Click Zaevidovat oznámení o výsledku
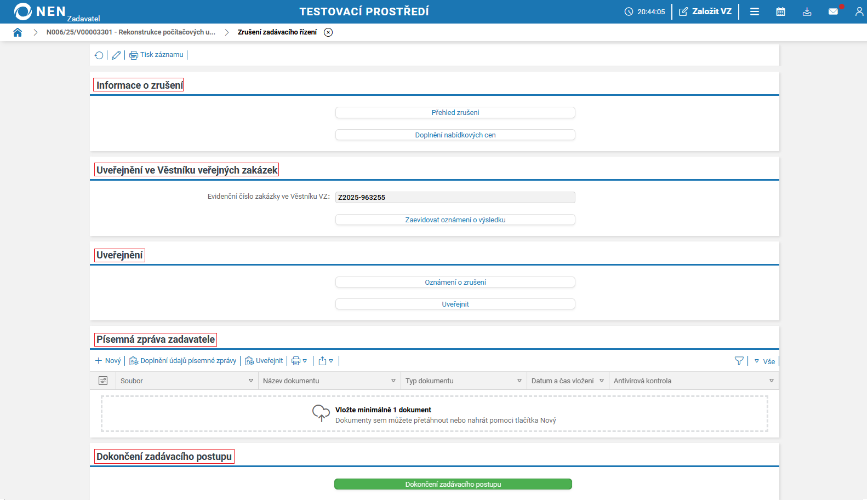The width and height of the screenshot is (868, 501). [455, 220]
